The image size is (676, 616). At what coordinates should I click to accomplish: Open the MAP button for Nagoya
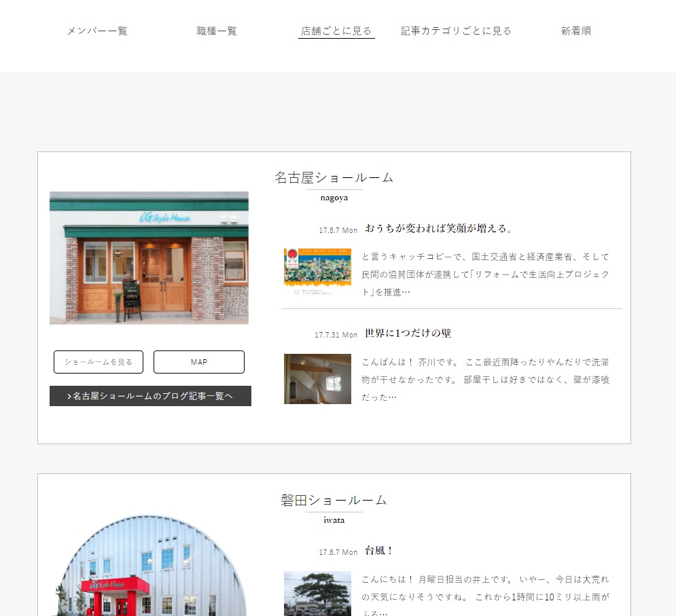[x=198, y=362]
